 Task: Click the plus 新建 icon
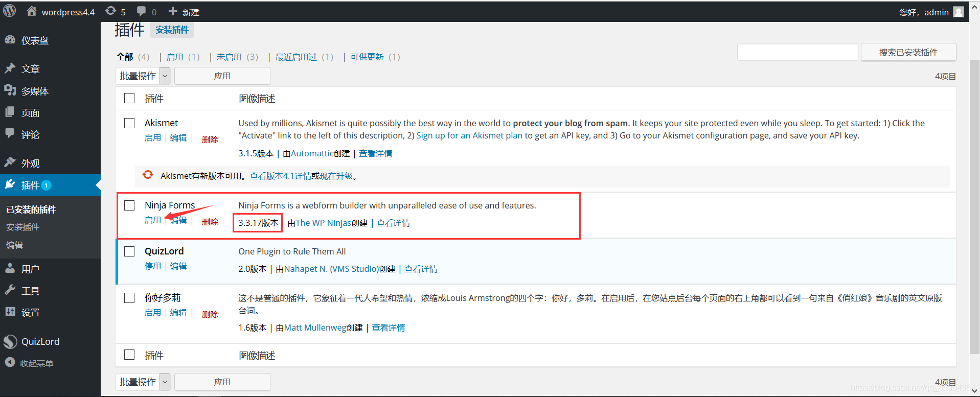[173, 11]
